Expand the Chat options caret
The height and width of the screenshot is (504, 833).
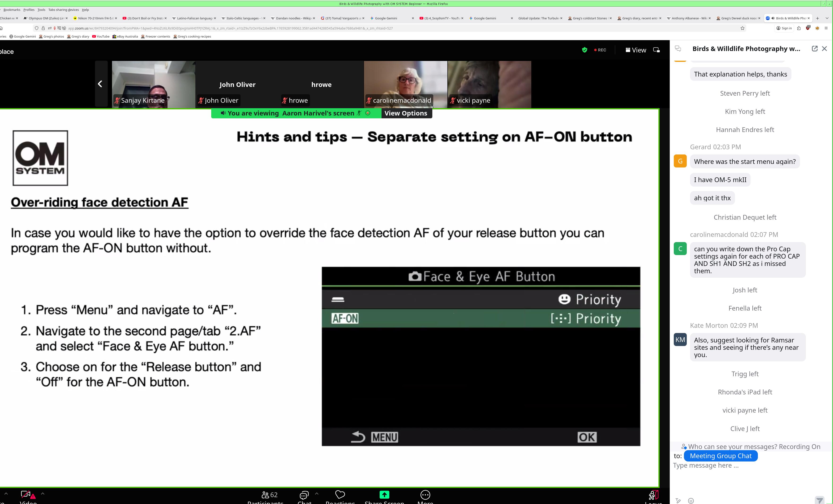316,494
